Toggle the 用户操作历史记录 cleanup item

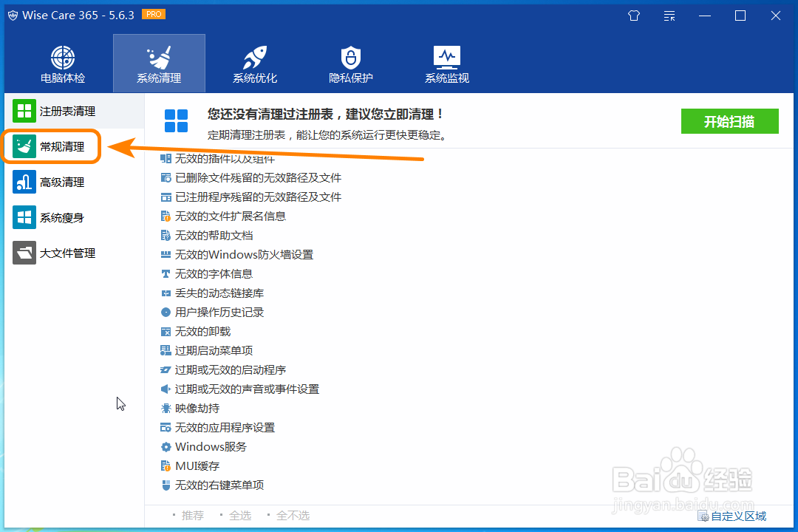tap(219, 312)
